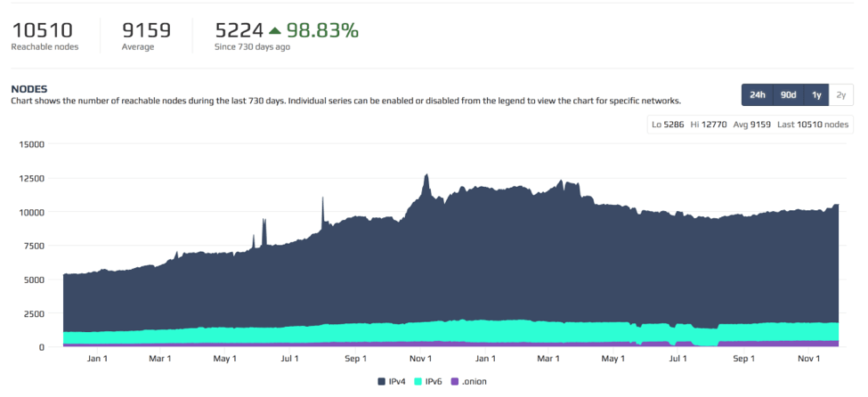The height and width of the screenshot is (397, 868).
Task: Choose the 2y time range button
Action: click(841, 95)
